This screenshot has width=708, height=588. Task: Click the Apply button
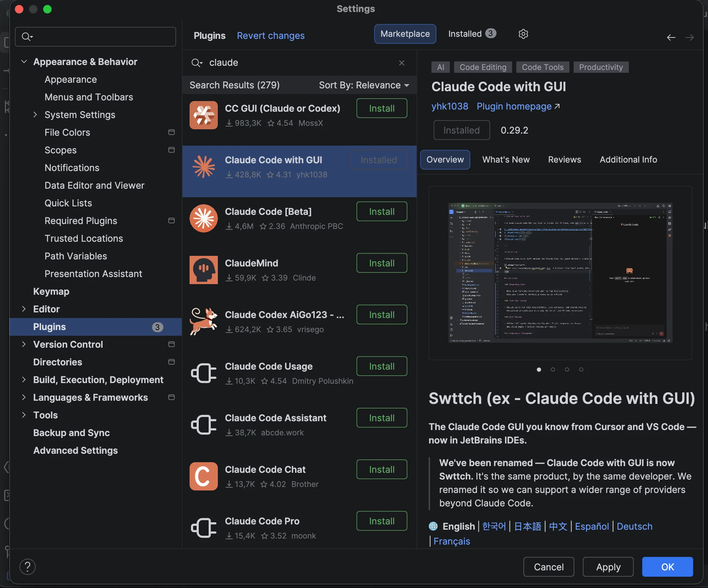[608, 567]
